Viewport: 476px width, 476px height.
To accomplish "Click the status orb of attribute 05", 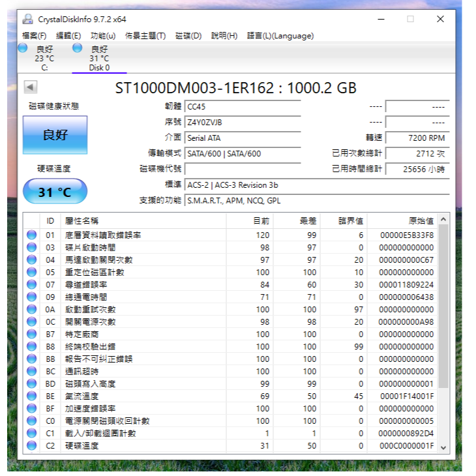I will point(31,273).
